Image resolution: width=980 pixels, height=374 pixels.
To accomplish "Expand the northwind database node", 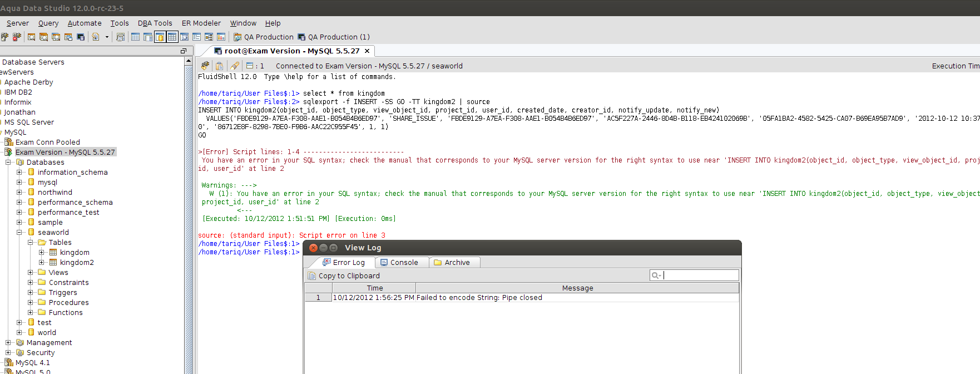I will [19, 192].
